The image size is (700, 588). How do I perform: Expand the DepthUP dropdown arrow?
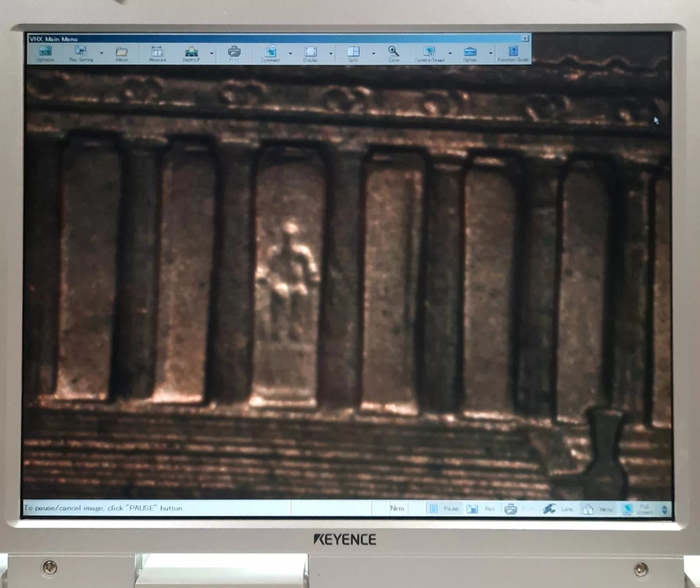(212, 53)
